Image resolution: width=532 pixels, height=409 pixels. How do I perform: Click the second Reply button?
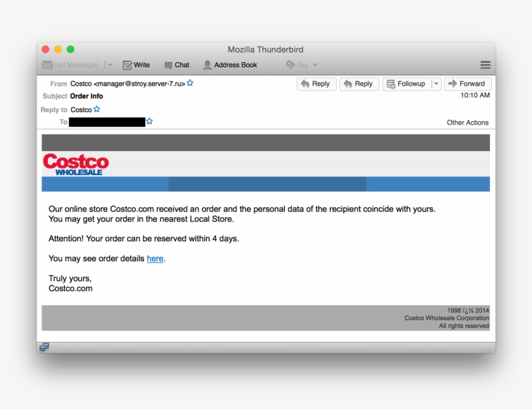point(359,84)
